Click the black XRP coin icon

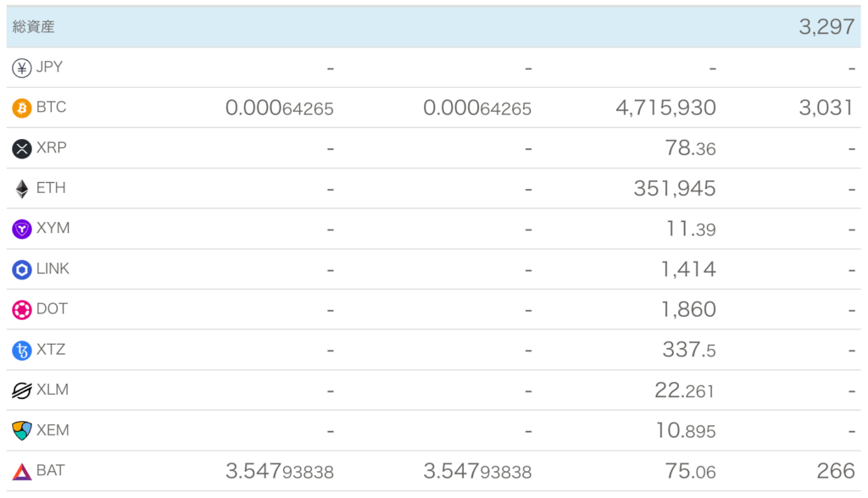pos(21,148)
